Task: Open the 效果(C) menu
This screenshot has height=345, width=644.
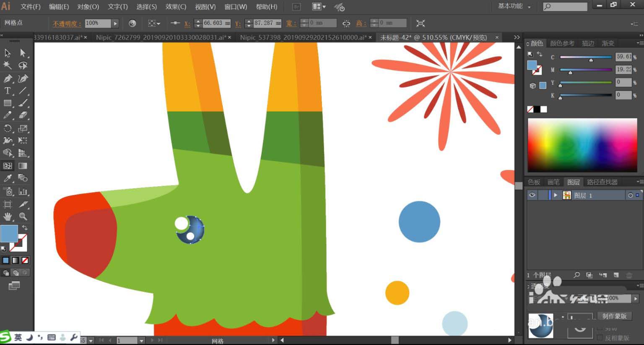Action: click(176, 7)
